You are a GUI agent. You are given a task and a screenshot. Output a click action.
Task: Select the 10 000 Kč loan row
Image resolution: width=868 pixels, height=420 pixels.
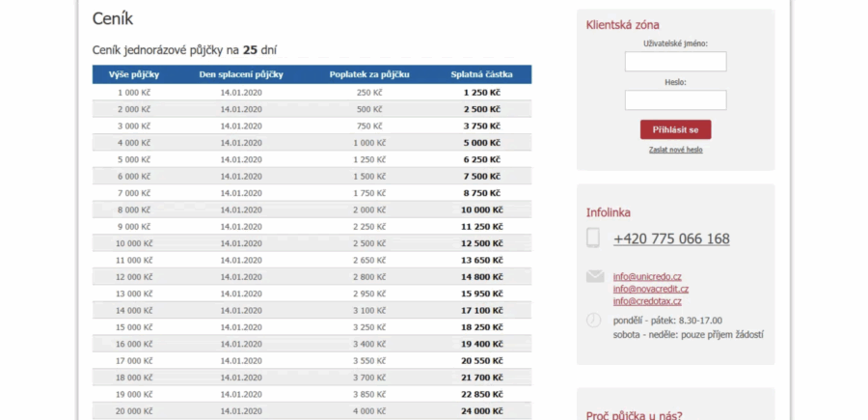click(312, 243)
